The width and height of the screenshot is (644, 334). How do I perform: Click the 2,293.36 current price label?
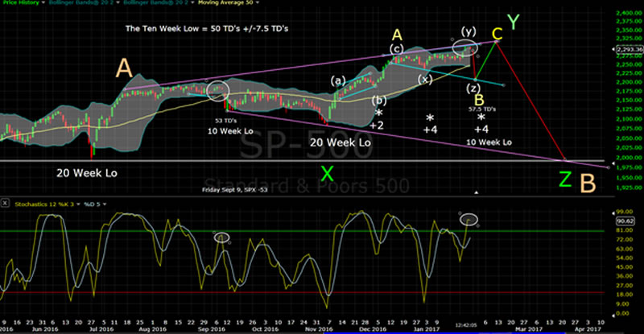point(630,49)
